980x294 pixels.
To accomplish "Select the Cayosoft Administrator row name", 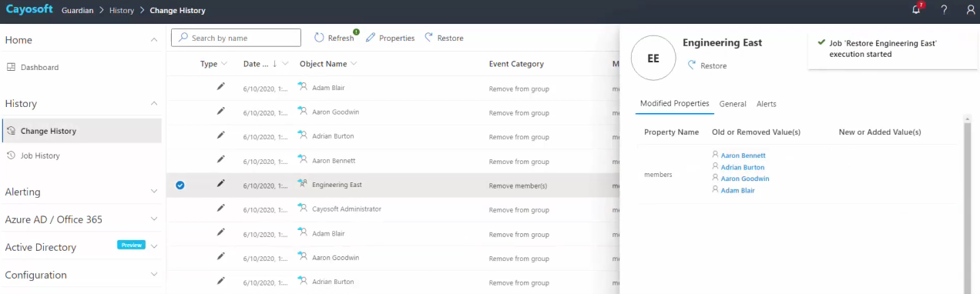I will click(347, 209).
